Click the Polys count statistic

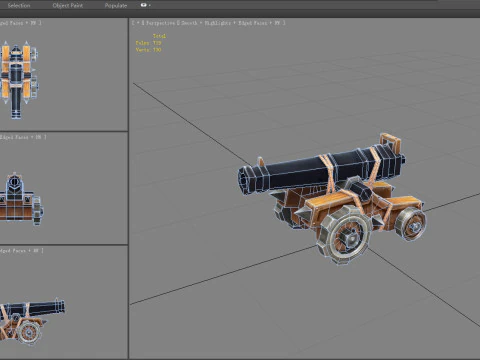[149, 43]
